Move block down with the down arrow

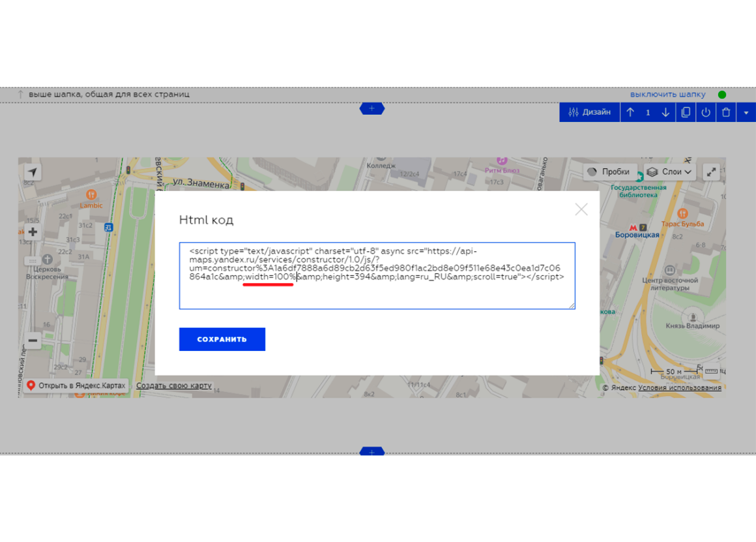coord(665,112)
